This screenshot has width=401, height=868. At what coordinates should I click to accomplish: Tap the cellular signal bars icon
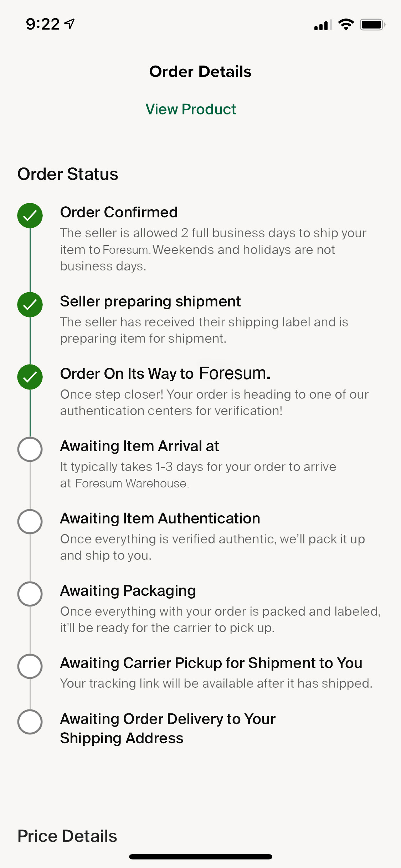coord(323,25)
